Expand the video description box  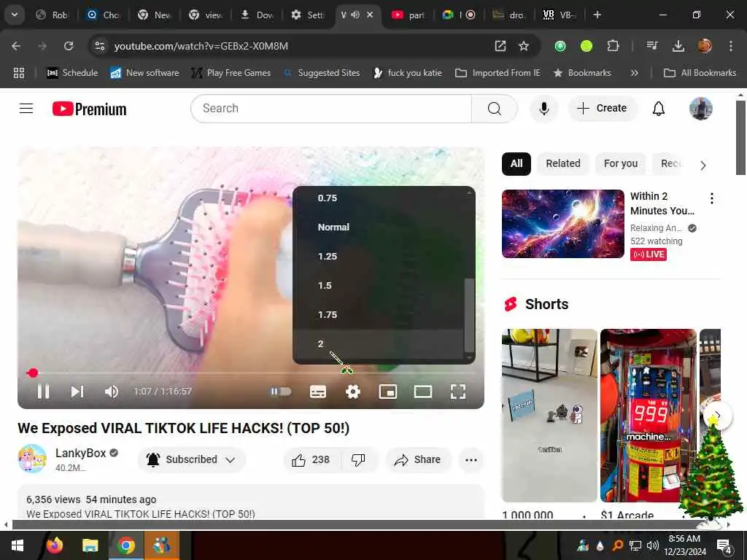251,502
